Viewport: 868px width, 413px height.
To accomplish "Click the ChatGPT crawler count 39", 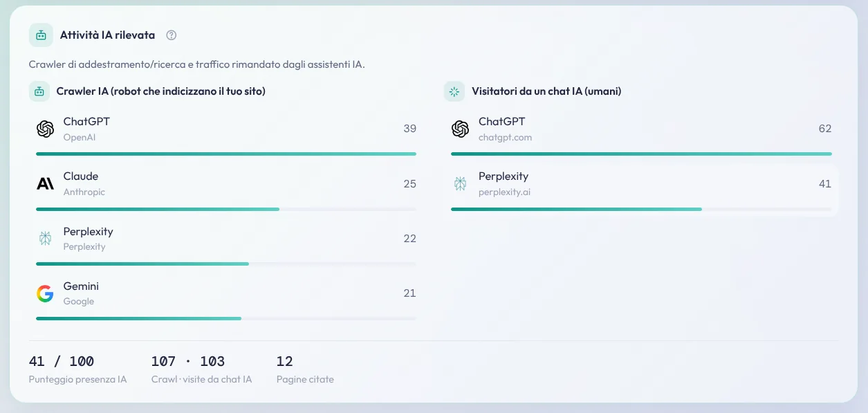I will 410,129.
